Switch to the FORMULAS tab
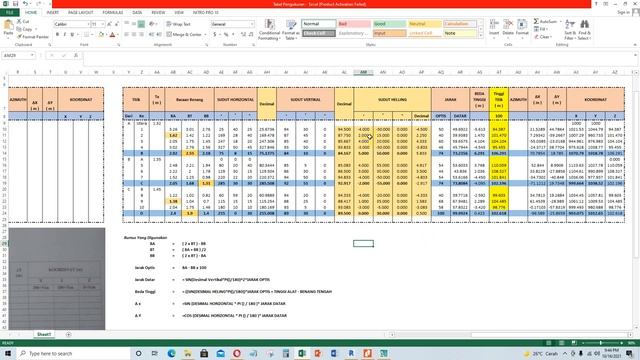 [113, 13]
